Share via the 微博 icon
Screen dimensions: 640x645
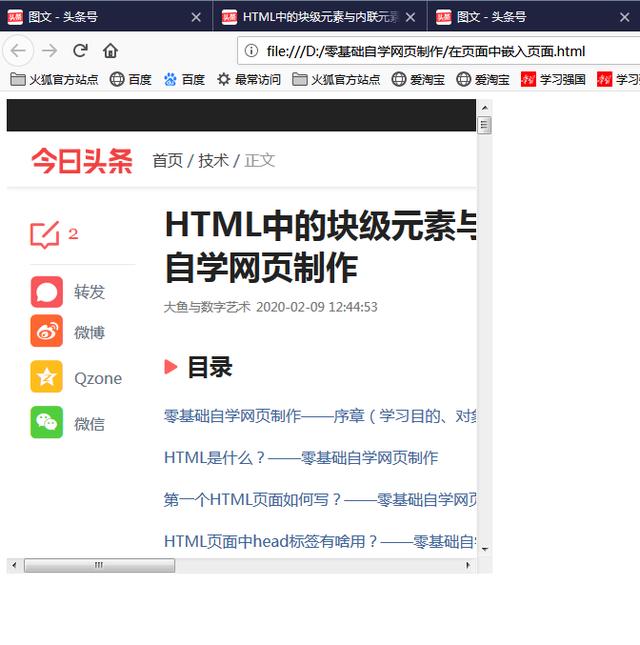(x=46, y=331)
